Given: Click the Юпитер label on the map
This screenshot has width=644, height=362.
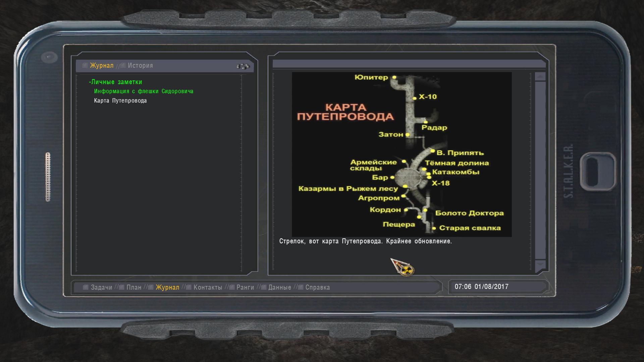Looking at the screenshot, I should click(x=371, y=77).
